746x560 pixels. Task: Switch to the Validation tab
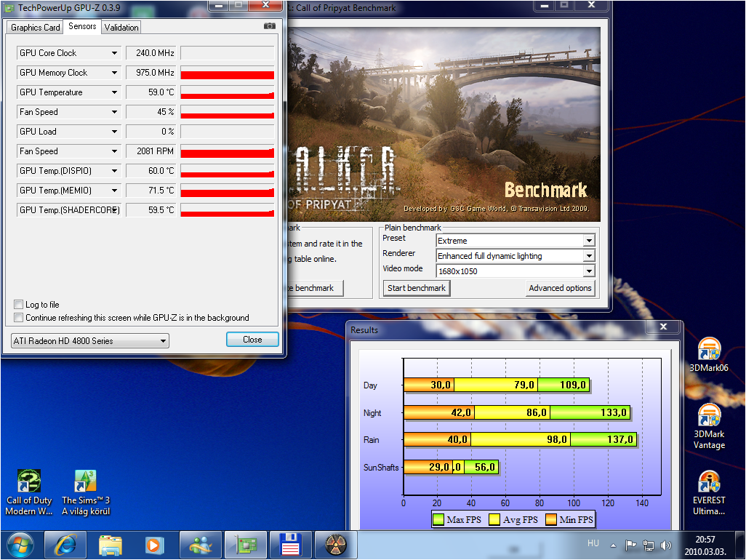pos(121,27)
